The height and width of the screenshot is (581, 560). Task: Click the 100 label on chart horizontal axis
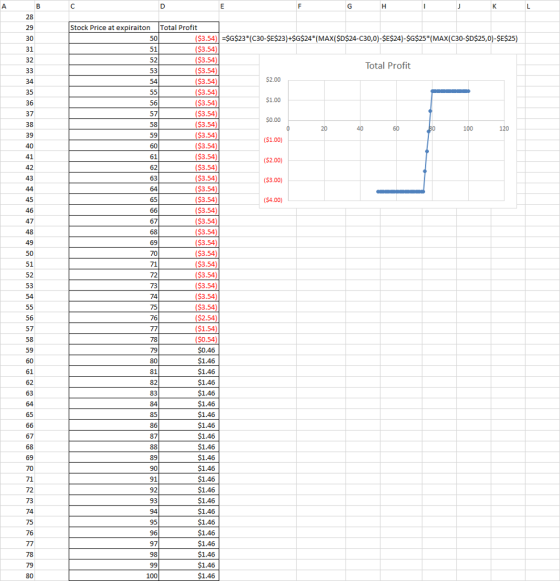(468, 129)
